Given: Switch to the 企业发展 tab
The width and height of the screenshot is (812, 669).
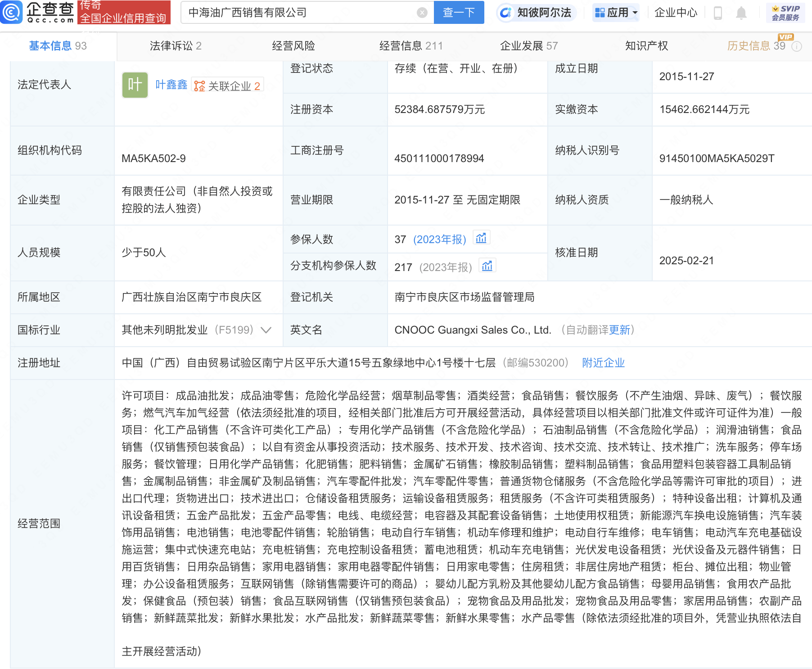Looking at the screenshot, I should [529, 46].
